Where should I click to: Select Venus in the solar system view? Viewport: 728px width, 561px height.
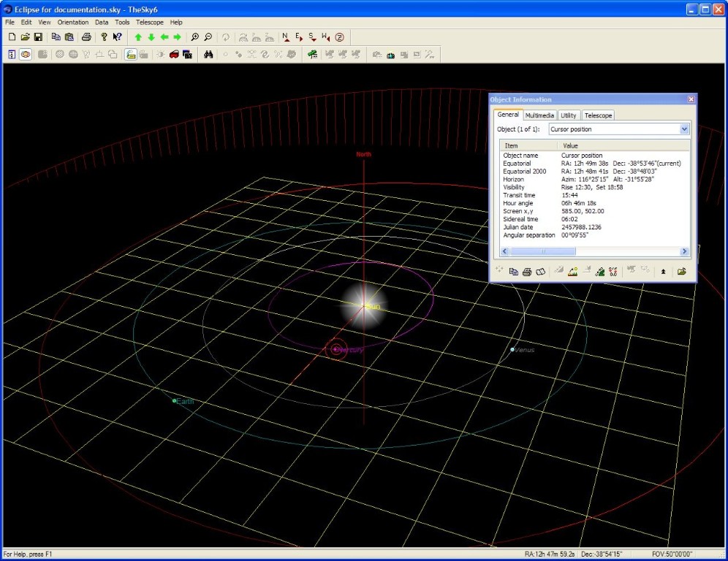tap(512, 349)
